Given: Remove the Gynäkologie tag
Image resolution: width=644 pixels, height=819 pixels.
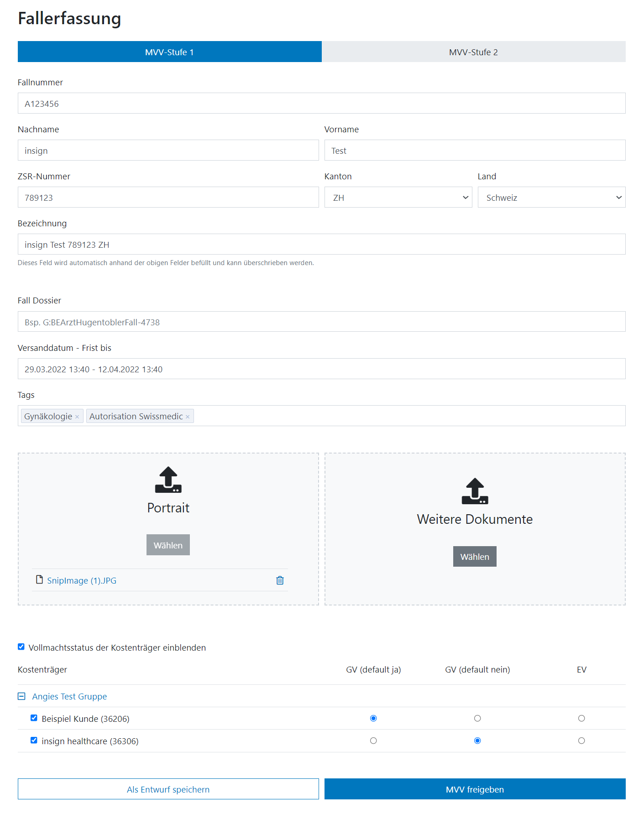Looking at the screenshot, I should pyautogui.click(x=77, y=417).
